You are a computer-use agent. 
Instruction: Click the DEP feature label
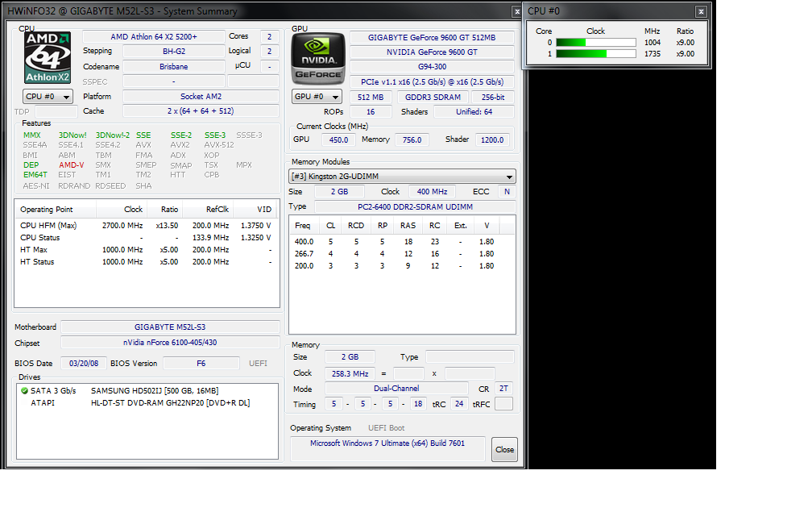coord(31,165)
